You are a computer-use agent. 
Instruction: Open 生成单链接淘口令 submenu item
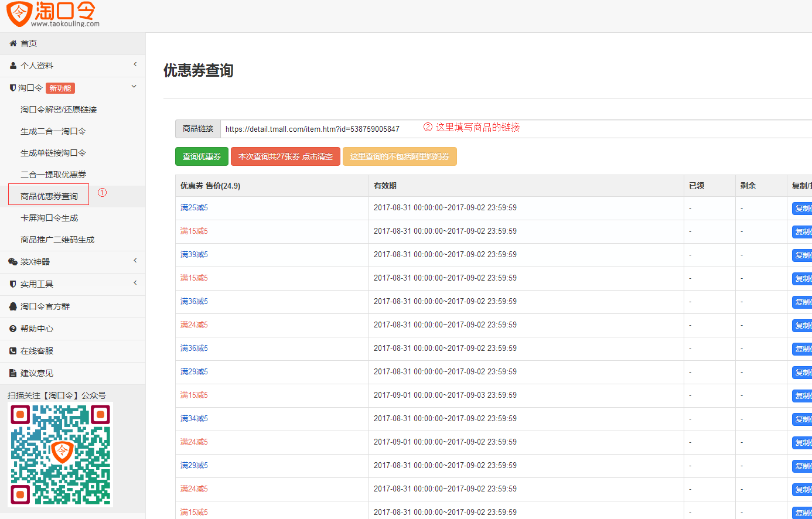(53, 153)
